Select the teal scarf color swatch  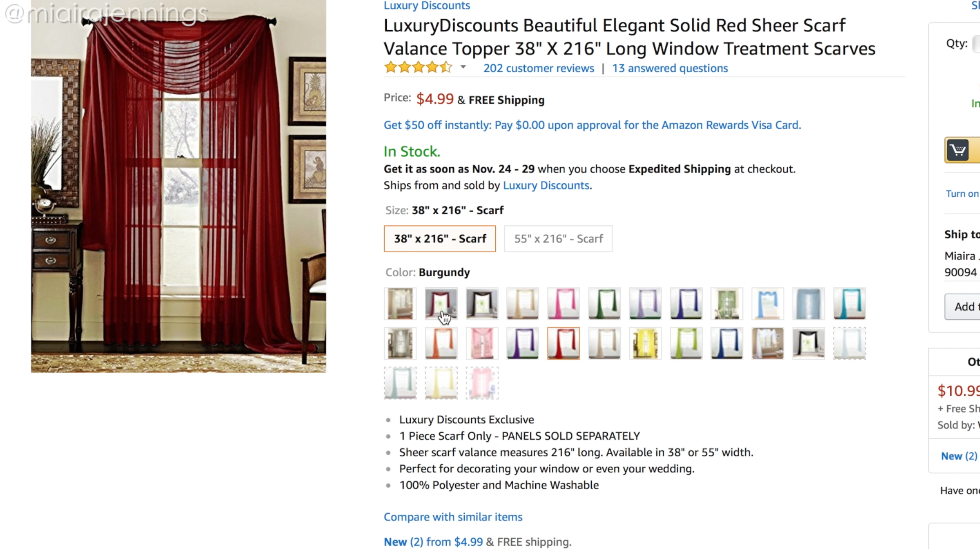(x=849, y=303)
